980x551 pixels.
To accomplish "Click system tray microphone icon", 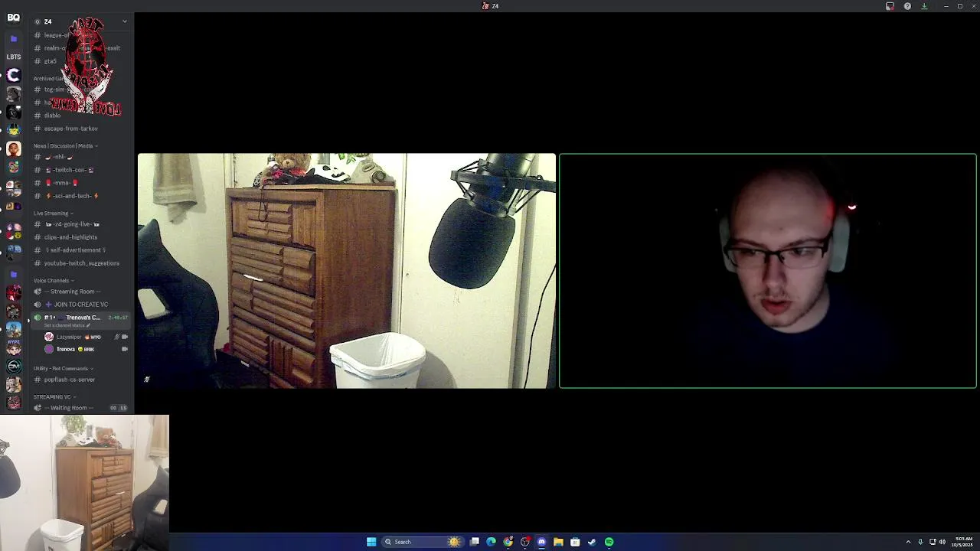I will [x=920, y=542].
